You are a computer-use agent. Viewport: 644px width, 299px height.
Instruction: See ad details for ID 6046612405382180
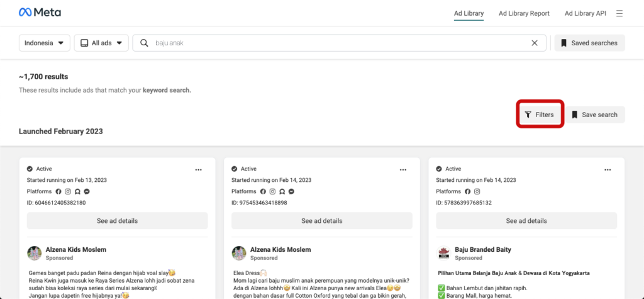pyautogui.click(x=118, y=221)
